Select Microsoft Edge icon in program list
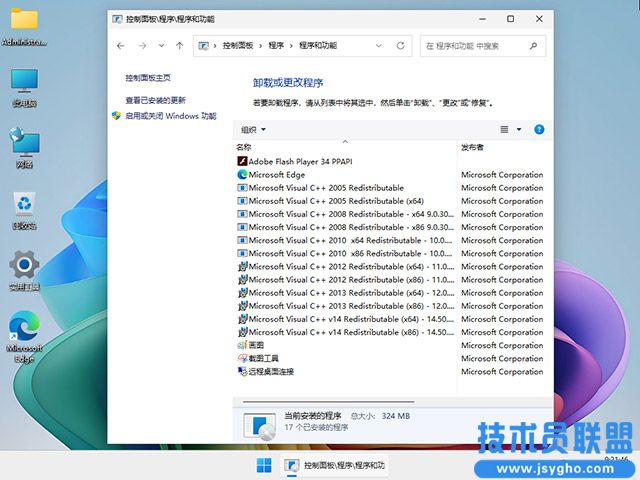640x480 pixels. coord(242,174)
